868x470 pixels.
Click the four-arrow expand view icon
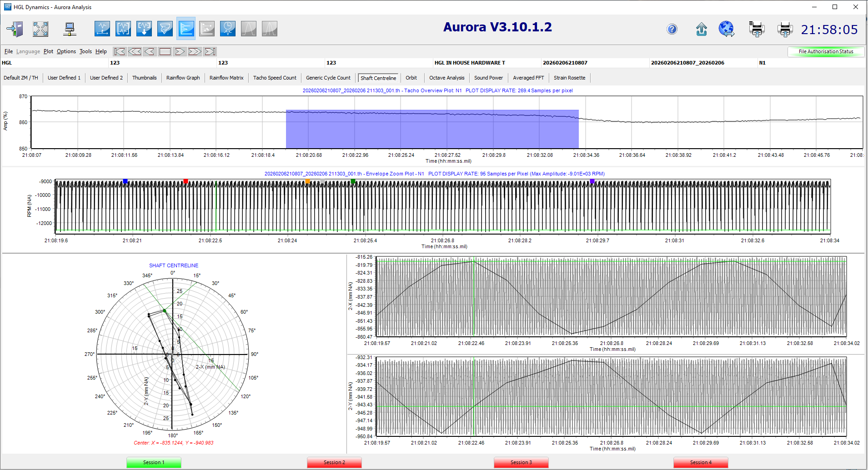point(40,29)
